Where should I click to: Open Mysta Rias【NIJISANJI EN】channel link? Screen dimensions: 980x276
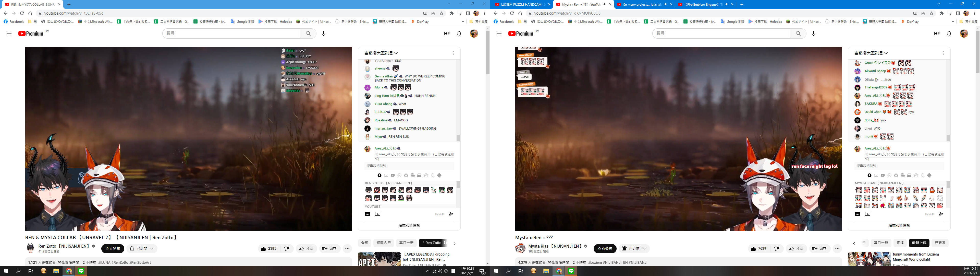tap(555, 246)
